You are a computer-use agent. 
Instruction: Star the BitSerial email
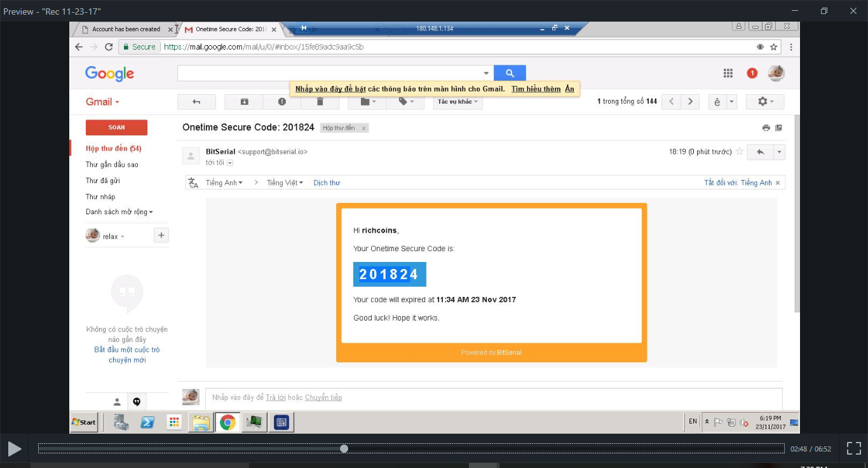point(739,152)
